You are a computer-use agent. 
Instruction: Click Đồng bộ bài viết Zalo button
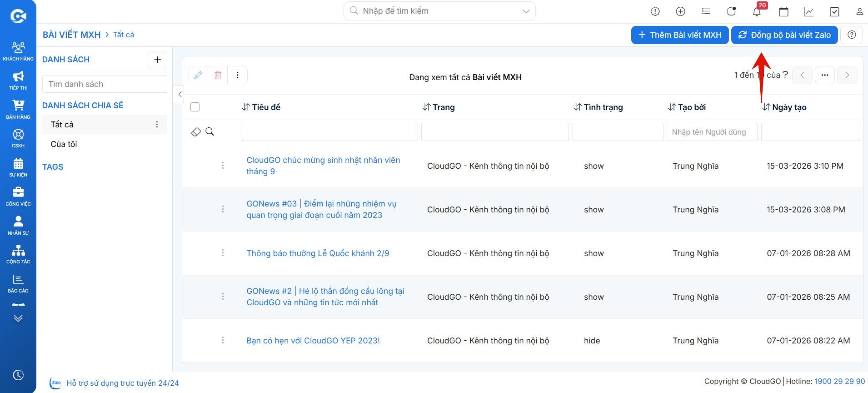tap(784, 35)
